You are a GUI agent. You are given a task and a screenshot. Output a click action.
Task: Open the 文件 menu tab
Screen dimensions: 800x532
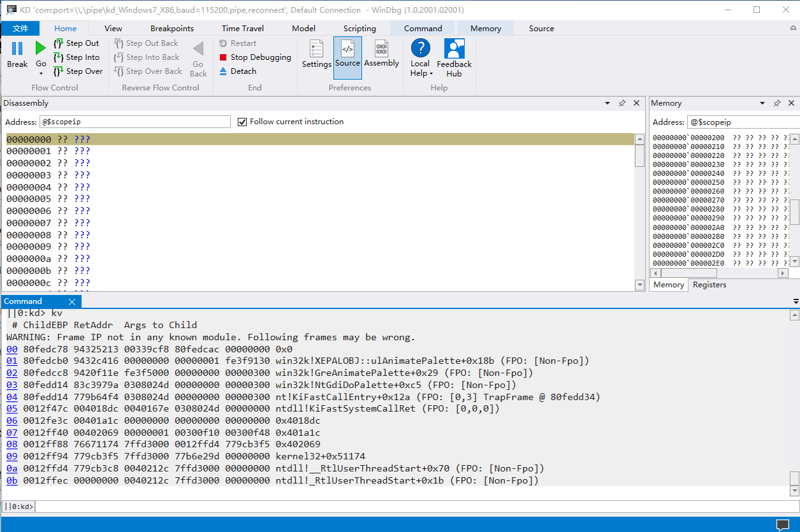(x=20, y=29)
